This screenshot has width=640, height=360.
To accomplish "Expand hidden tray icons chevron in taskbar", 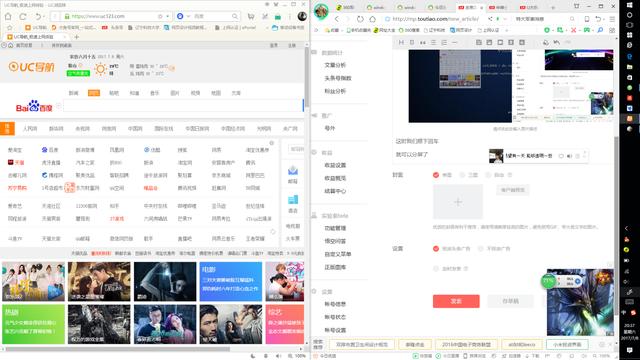I will point(626,228).
